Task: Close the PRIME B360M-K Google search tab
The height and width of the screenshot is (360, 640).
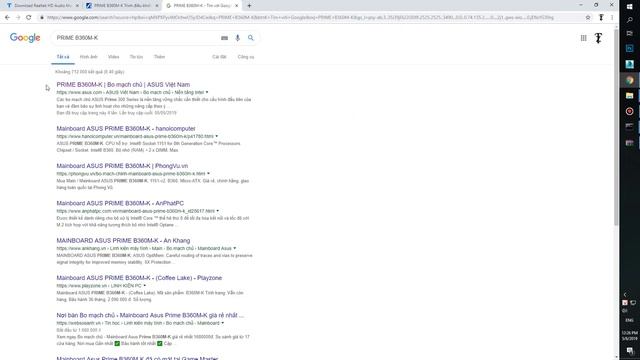Action: tap(236, 6)
